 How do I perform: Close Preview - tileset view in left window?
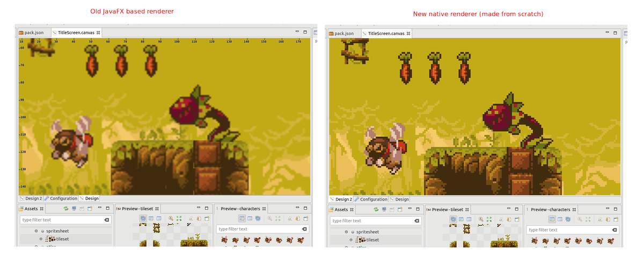[157, 209]
